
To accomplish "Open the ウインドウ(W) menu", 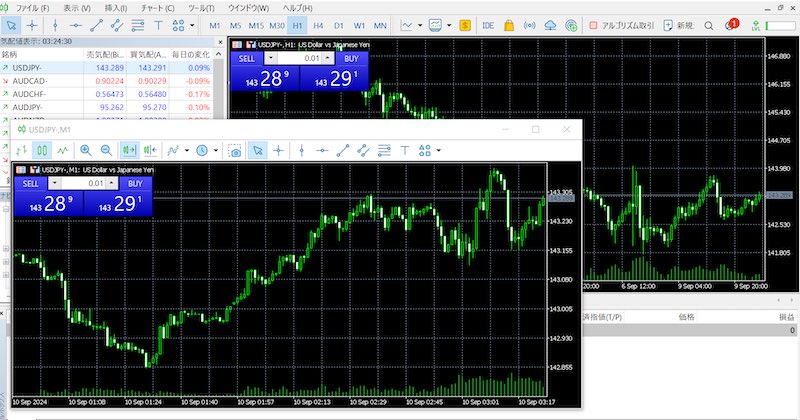I will click(248, 8).
